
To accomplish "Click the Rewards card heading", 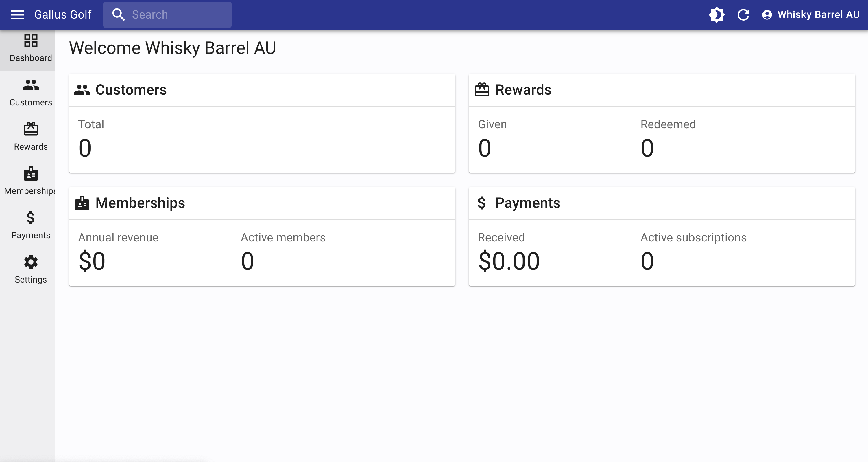I will [523, 90].
